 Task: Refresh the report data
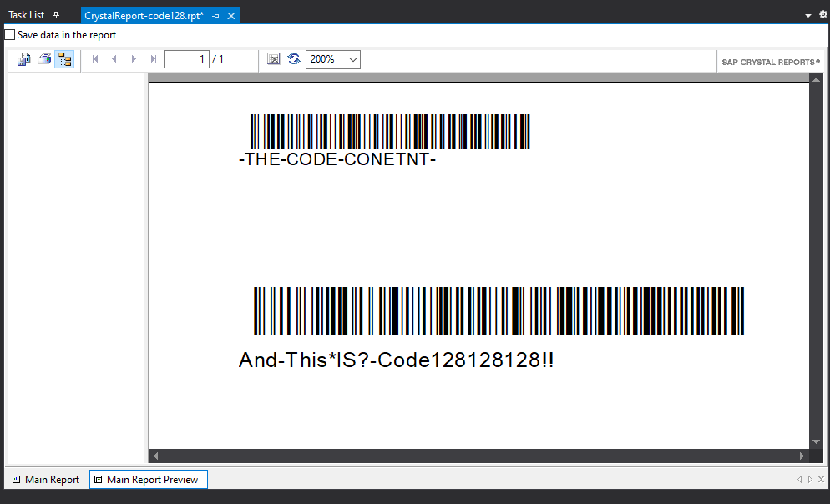tap(294, 59)
